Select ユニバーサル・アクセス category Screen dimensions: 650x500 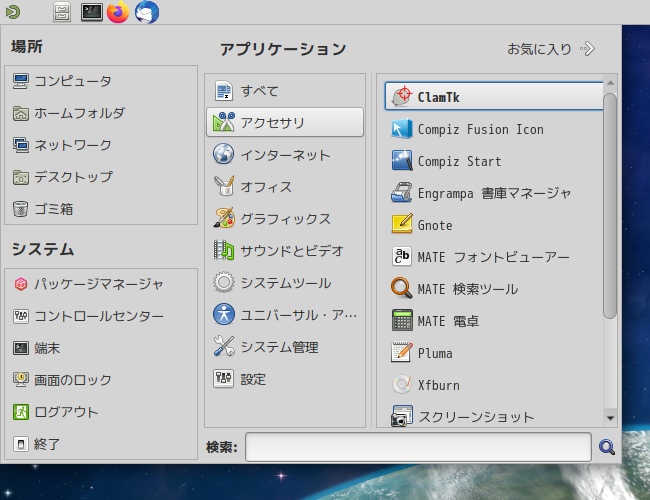[x=285, y=315]
